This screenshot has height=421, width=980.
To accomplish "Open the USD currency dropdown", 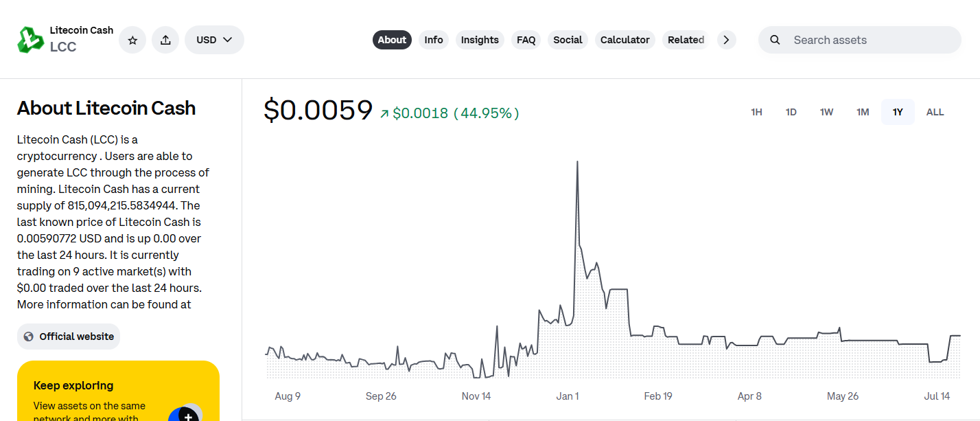I will (x=214, y=40).
